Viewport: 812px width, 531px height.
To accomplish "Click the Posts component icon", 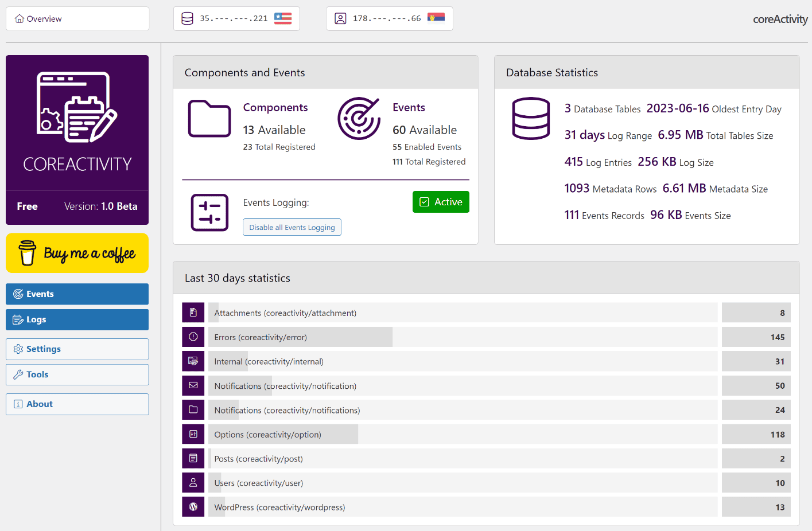I will pyautogui.click(x=193, y=459).
